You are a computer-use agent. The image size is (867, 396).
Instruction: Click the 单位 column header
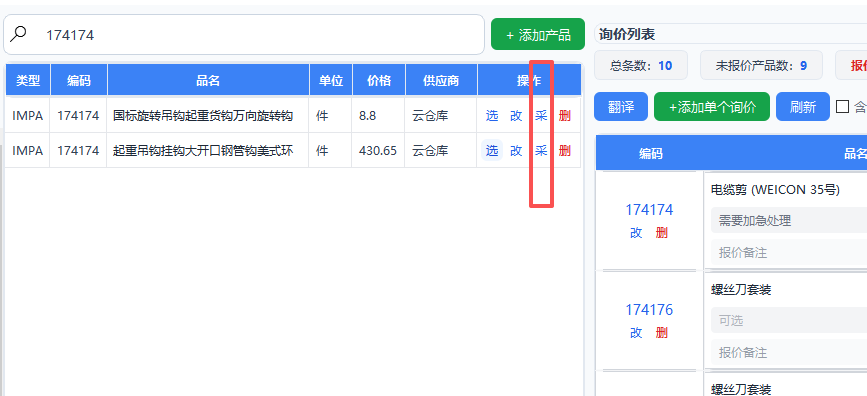pyautogui.click(x=331, y=80)
